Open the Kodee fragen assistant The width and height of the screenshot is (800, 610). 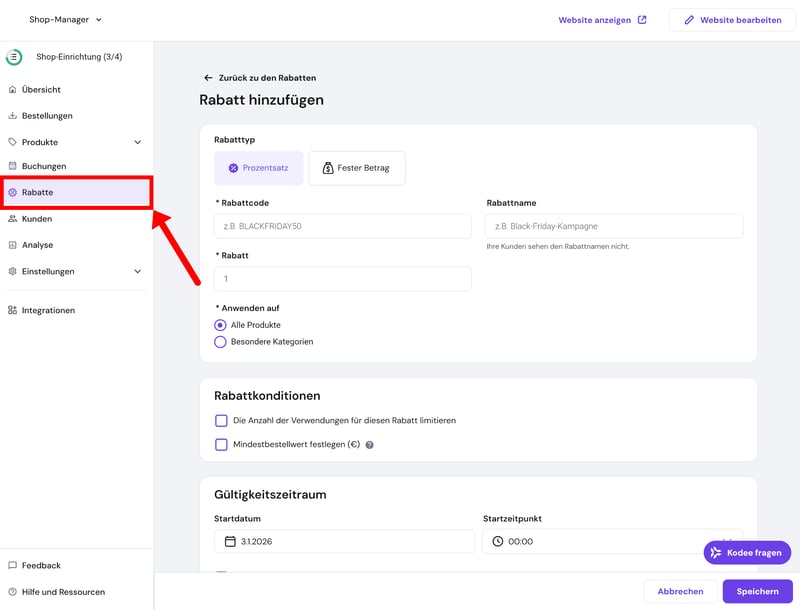pyautogui.click(x=747, y=553)
